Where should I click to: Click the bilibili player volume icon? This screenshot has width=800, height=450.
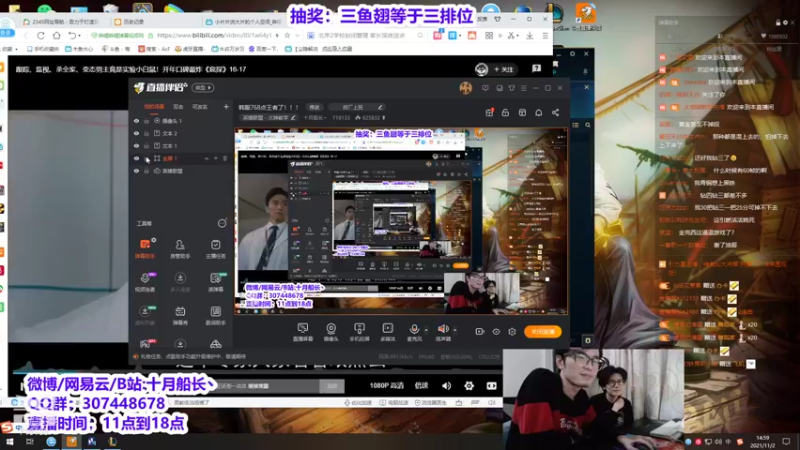coord(446,386)
